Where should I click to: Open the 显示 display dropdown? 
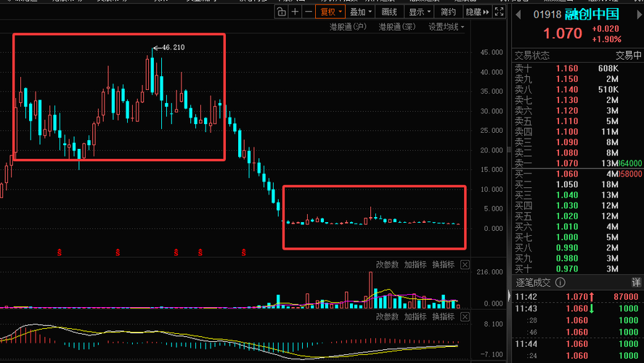(419, 12)
